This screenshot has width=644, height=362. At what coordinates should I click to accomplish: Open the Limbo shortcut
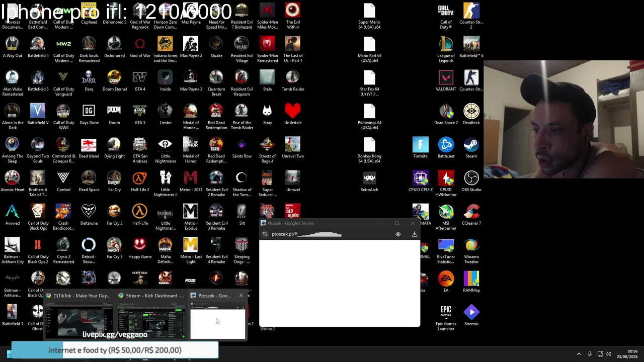(166, 114)
